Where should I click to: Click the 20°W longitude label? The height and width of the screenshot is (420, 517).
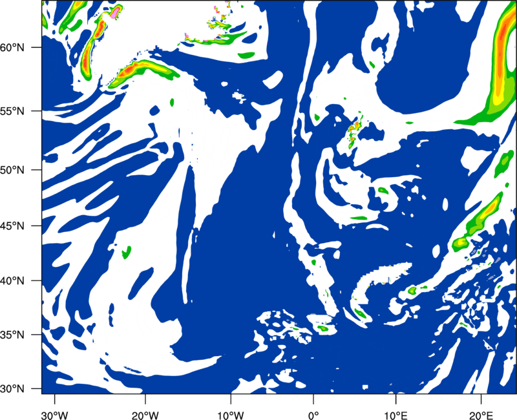(x=145, y=415)
